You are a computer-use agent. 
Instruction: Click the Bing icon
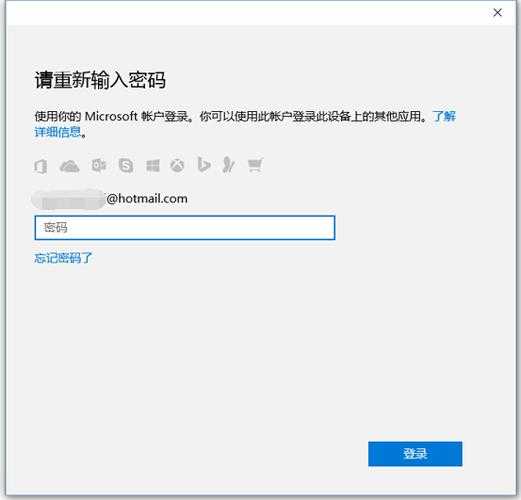coord(204,165)
